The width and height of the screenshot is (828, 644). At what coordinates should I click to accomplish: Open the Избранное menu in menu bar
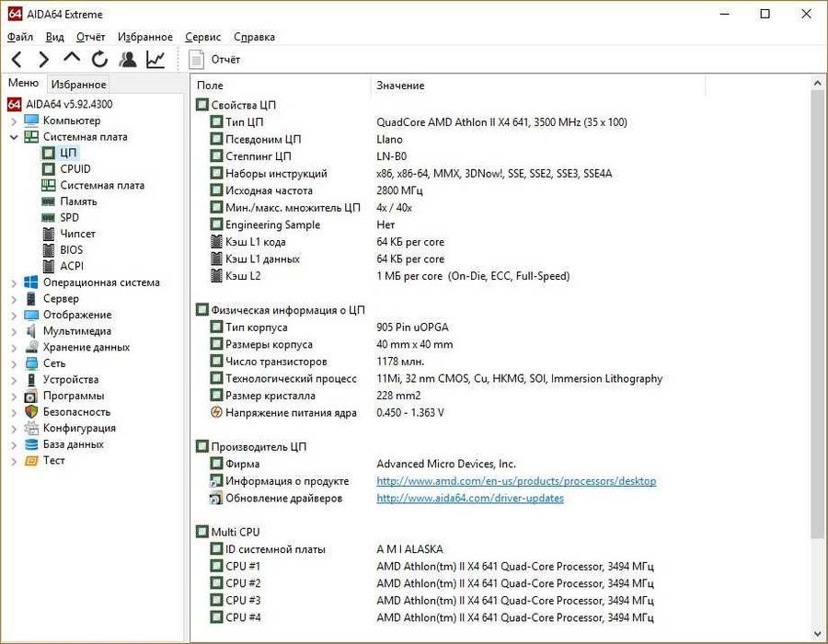[x=145, y=37]
